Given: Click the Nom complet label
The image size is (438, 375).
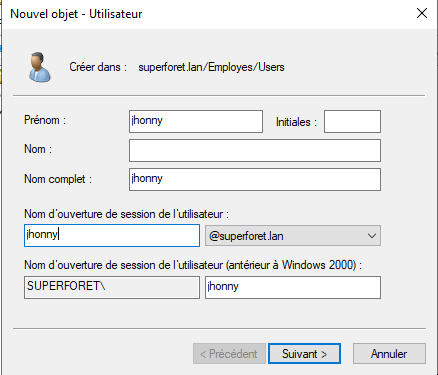Looking at the screenshot, I should (x=58, y=179).
